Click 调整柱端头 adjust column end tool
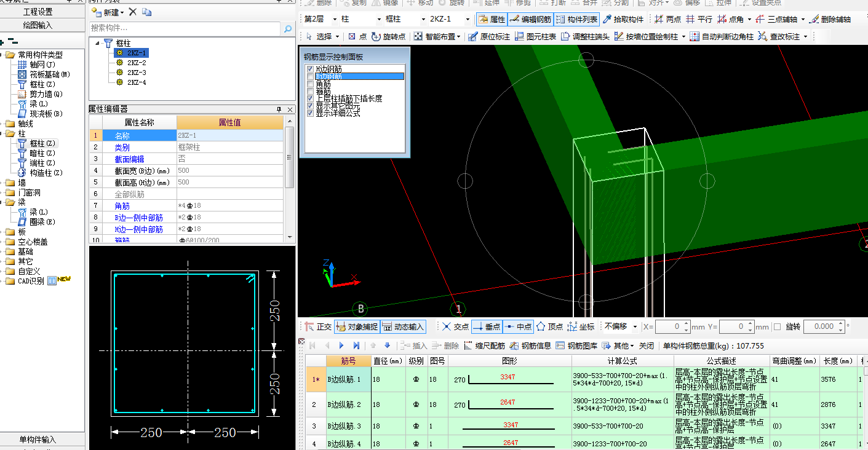The image size is (868, 450). coord(585,37)
